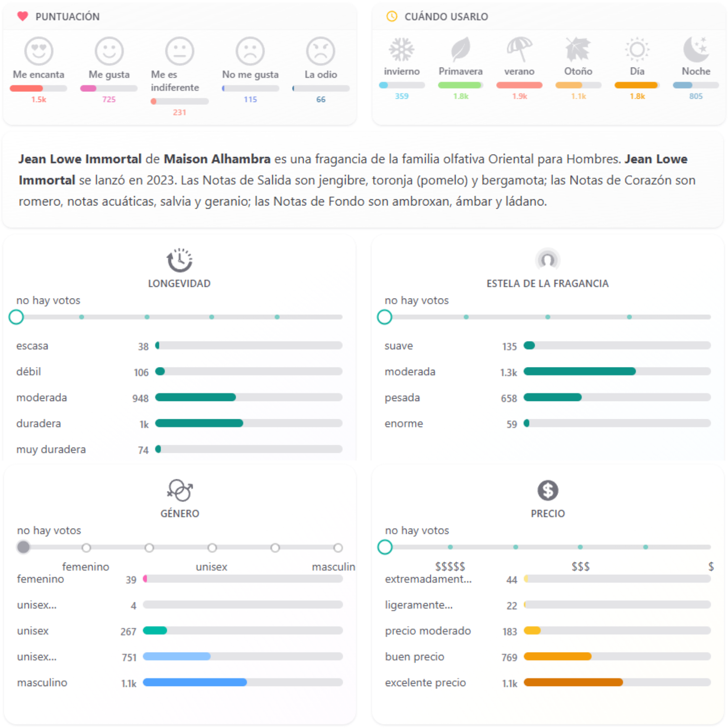
Task: Choose the femenino point on gender slider
Action: point(86,548)
